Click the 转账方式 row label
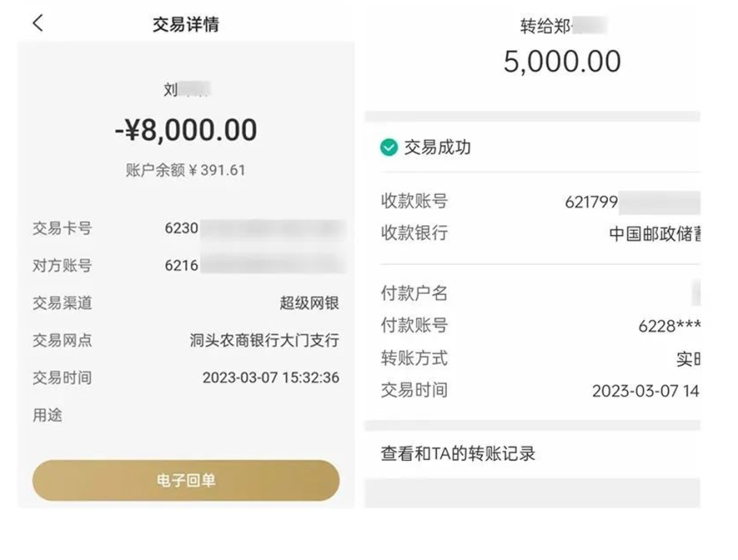738x560 pixels. pos(414,358)
